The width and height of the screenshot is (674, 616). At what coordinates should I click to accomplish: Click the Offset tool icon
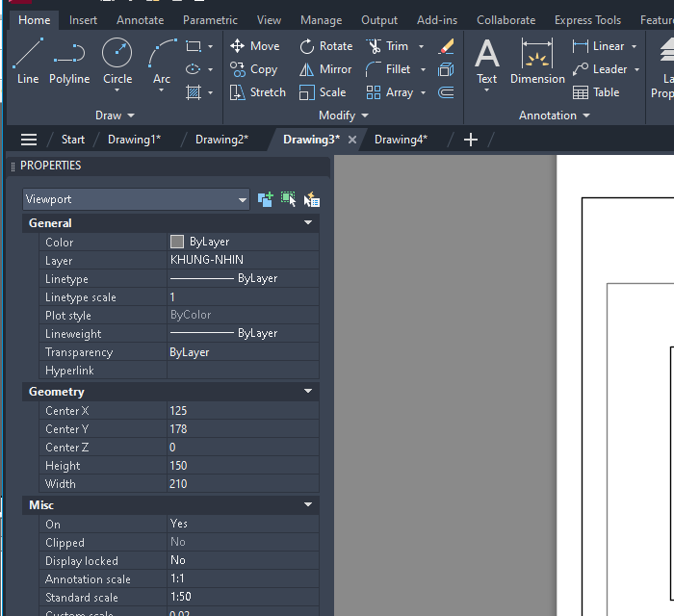446,92
